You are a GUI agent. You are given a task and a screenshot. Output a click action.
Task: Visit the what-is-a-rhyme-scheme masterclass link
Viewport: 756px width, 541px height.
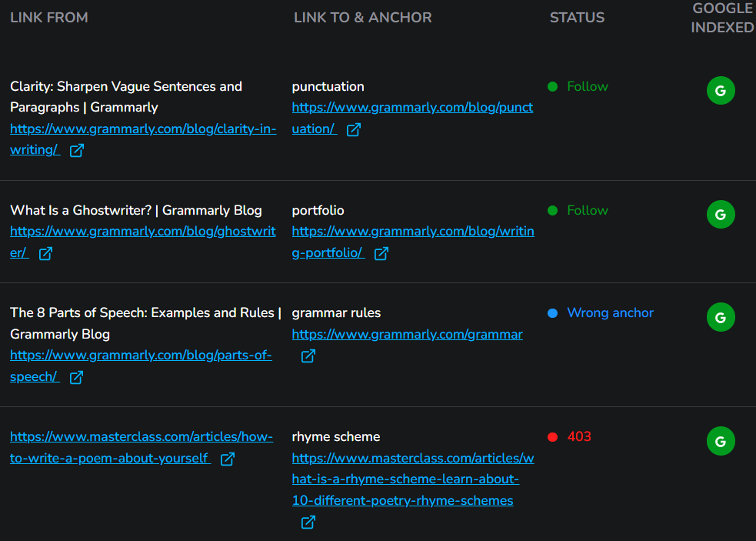click(413, 479)
